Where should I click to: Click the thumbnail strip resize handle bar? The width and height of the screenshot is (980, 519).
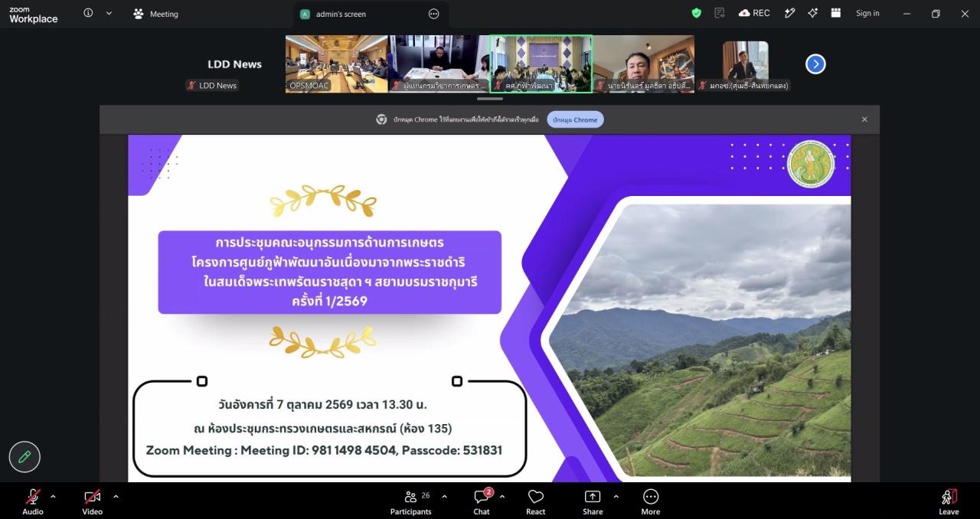point(490,99)
